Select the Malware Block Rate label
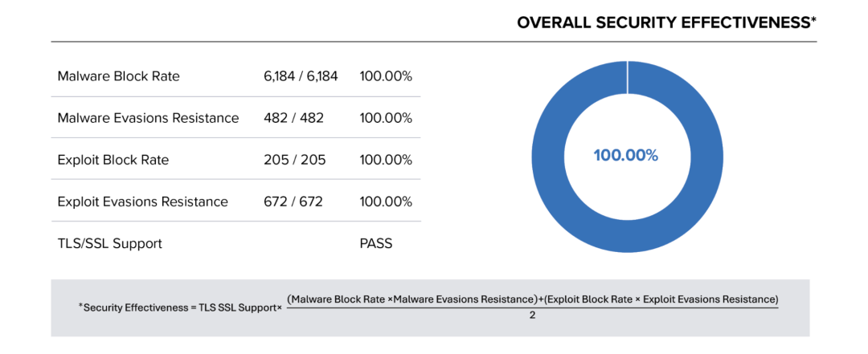The image size is (868, 354). pos(119,76)
